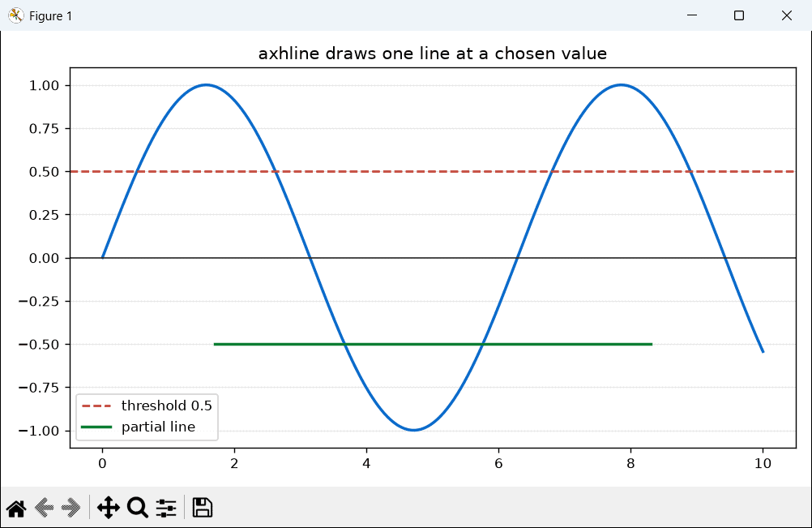The width and height of the screenshot is (812, 528).
Task: Click the plot title 'axhline draws one line at a chosen value'
Action: (x=433, y=54)
